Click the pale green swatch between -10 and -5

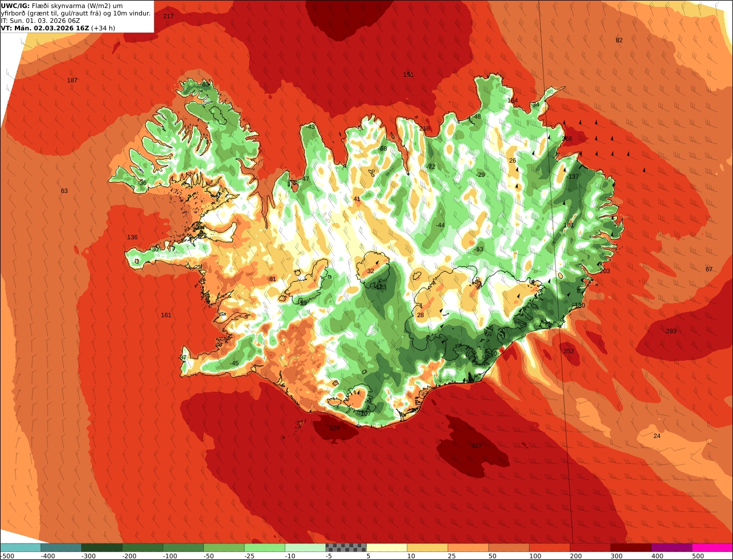pos(305,547)
